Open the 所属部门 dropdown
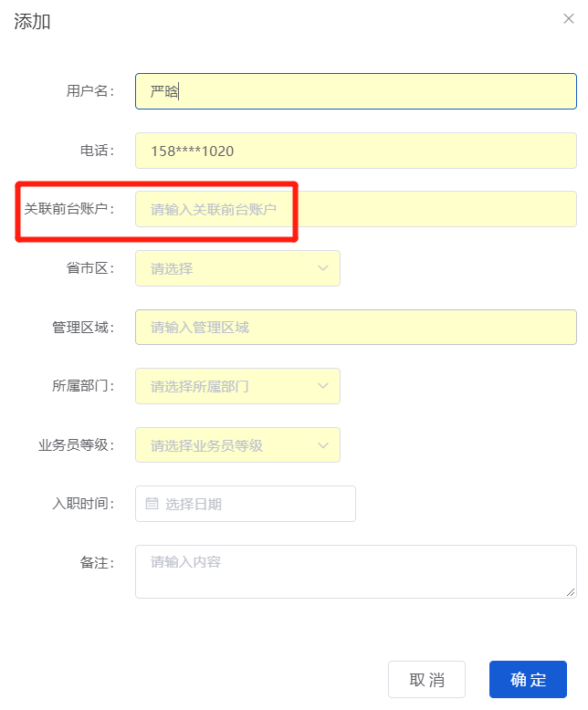 point(237,386)
